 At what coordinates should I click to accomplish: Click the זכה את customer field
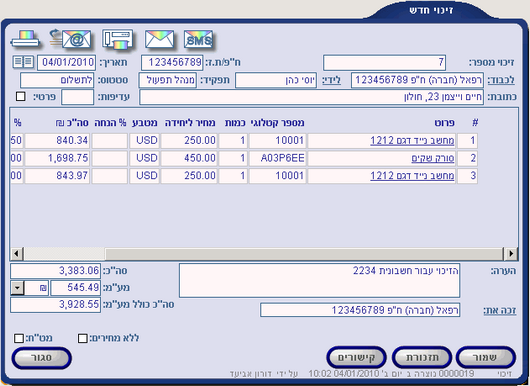[x=360, y=310]
